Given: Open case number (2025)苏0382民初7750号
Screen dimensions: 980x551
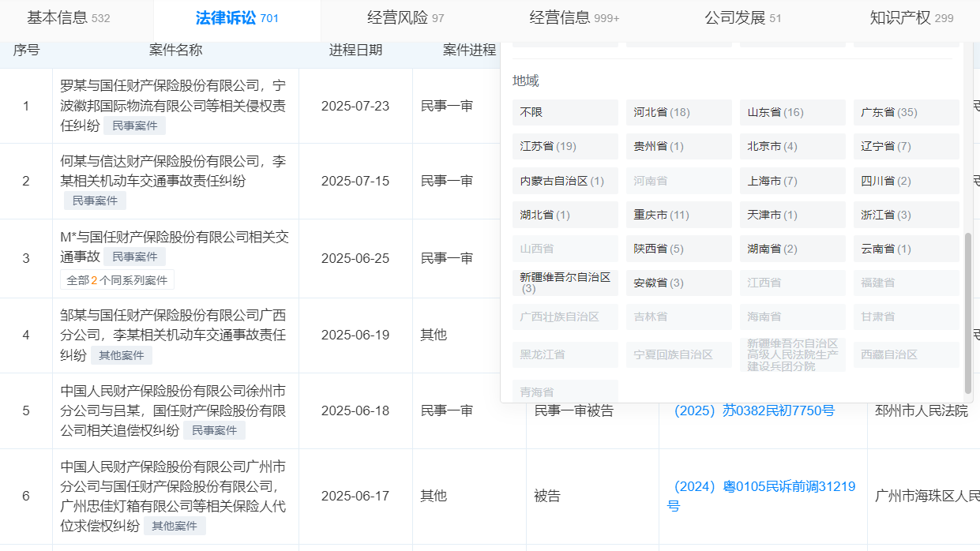Looking at the screenshot, I should 754,410.
